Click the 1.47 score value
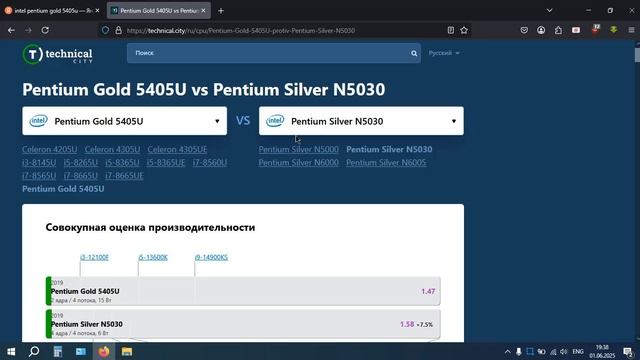The image size is (640, 360). coord(428,291)
